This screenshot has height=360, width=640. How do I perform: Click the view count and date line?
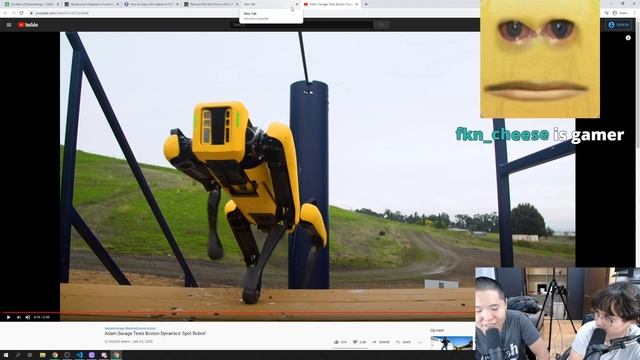coord(128,341)
